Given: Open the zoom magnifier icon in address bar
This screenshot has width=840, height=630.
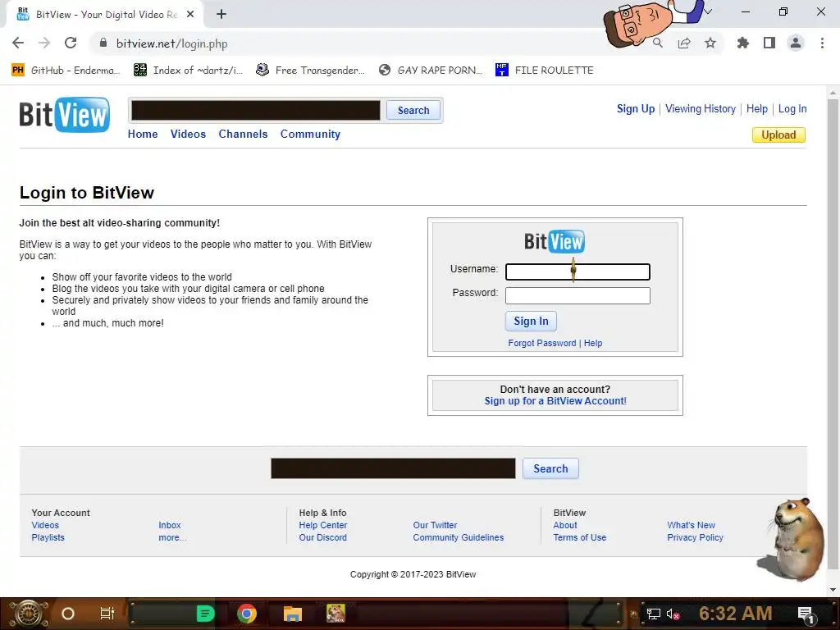Looking at the screenshot, I should (658, 43).
